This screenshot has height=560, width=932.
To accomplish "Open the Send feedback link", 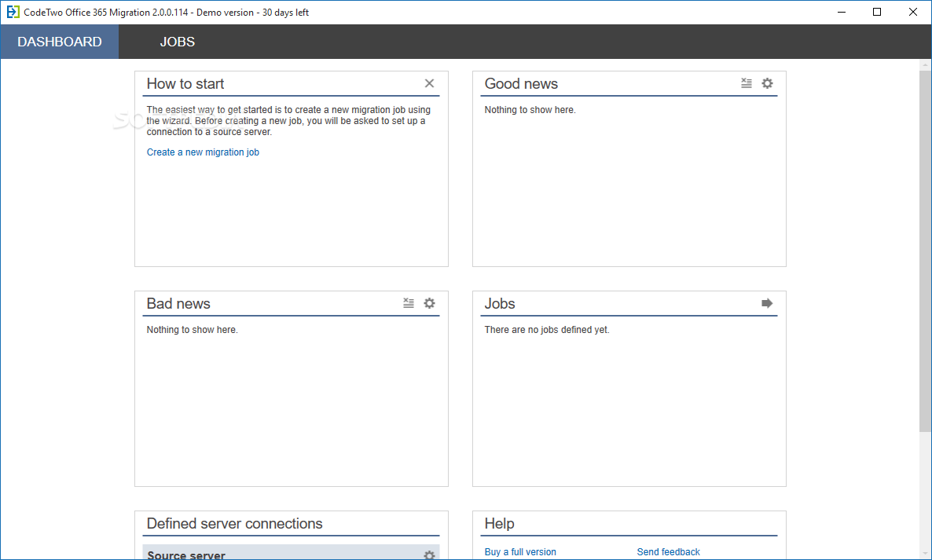I will (668, 551).
